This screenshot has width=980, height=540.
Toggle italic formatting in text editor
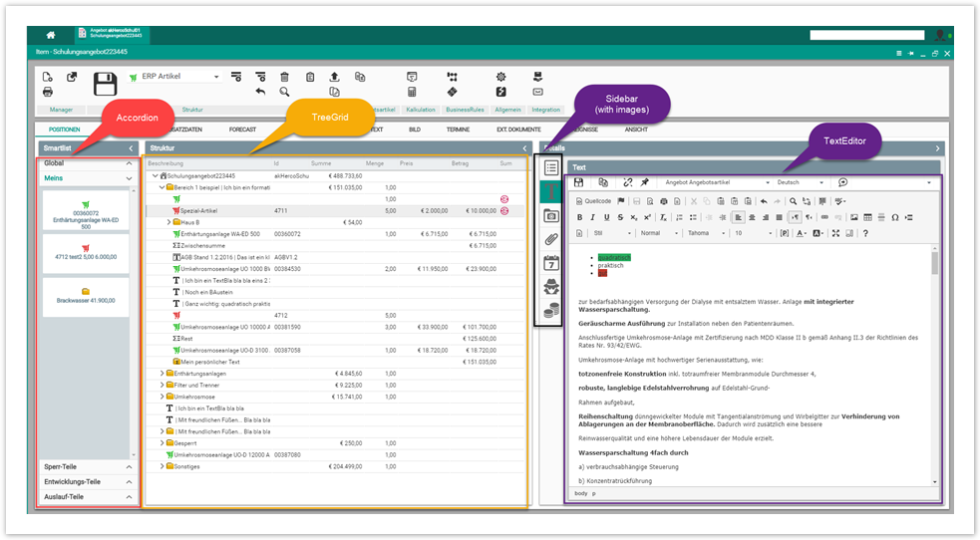(592, 217)
